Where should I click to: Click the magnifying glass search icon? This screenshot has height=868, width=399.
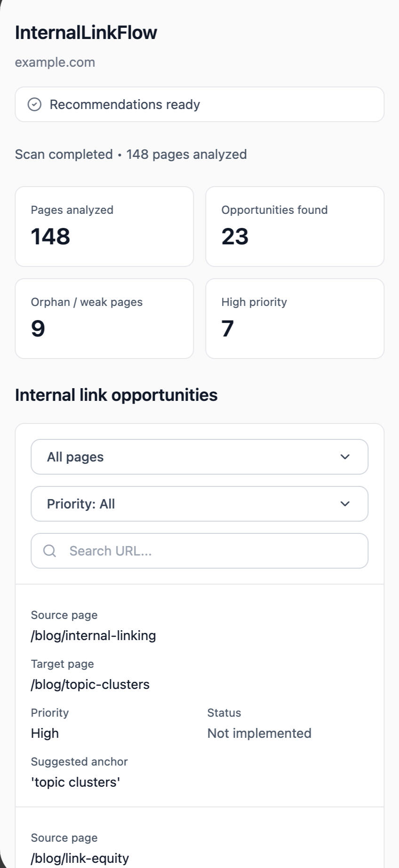coord(49,551)
